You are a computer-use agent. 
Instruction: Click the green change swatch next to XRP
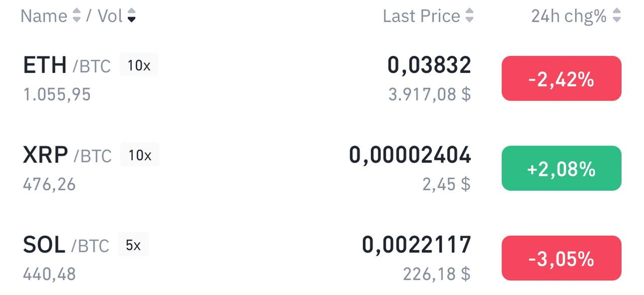(x=561, y=168)
